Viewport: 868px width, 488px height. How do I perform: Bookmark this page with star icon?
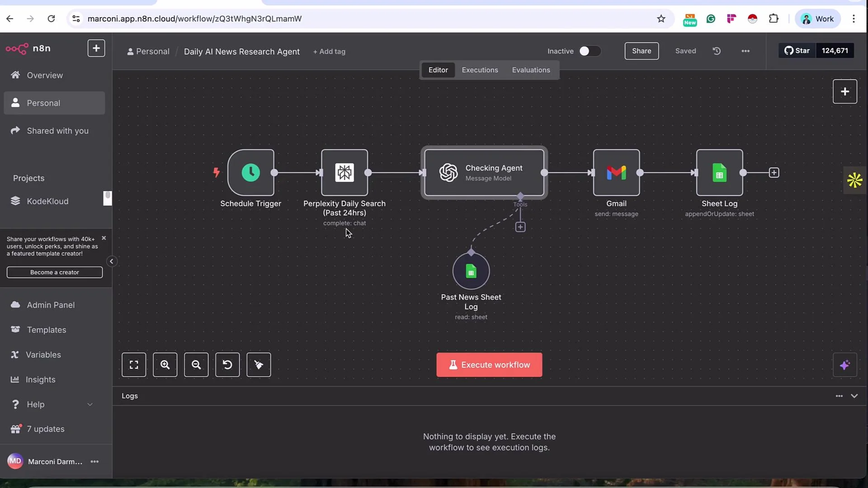point(661,19)
